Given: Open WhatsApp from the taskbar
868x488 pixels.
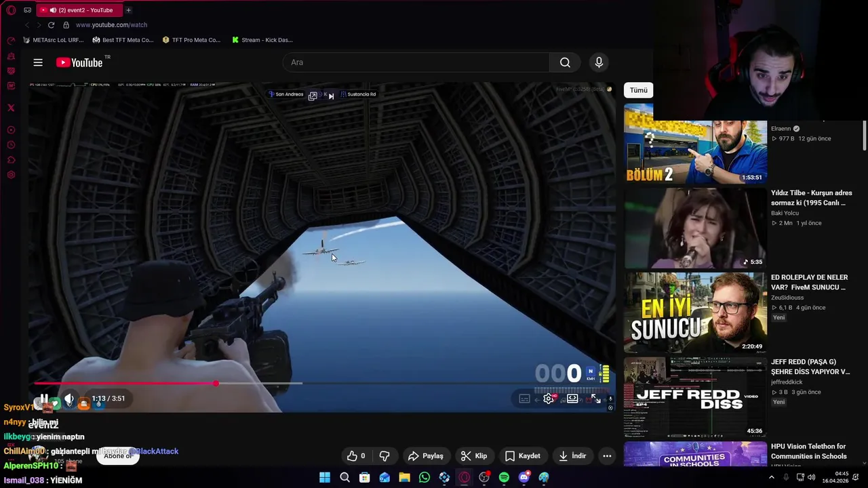Looking at the screenshot, I should 425,478.
